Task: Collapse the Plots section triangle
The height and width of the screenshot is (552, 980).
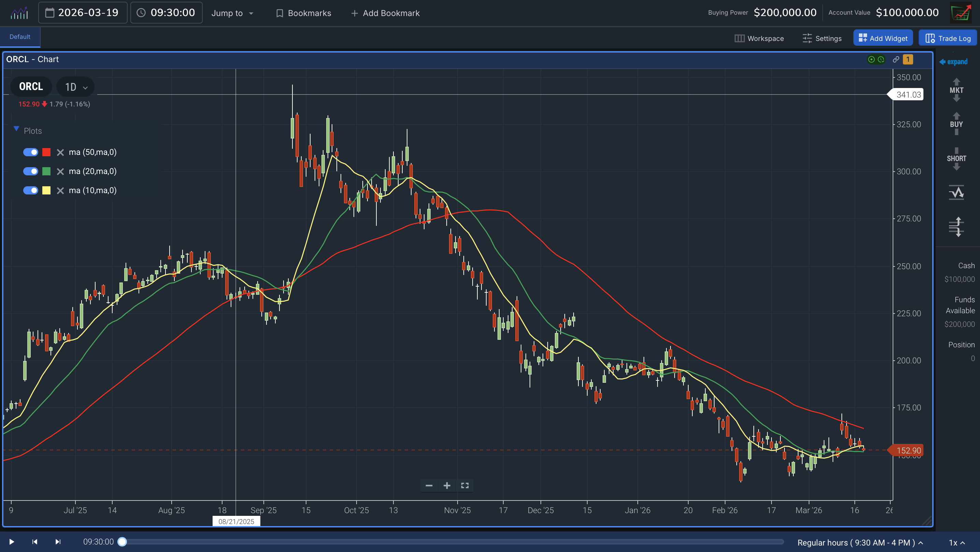Action: point(16,129)
